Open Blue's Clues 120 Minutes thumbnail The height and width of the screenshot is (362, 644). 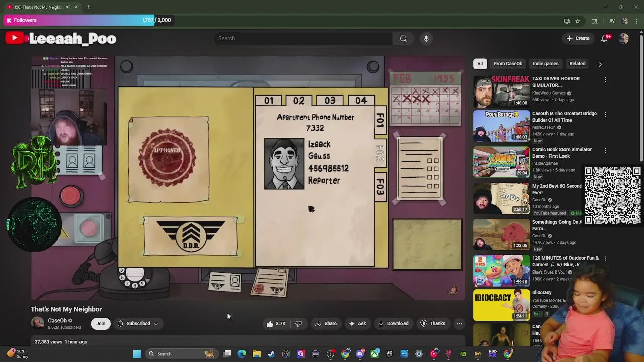(502, 270)
